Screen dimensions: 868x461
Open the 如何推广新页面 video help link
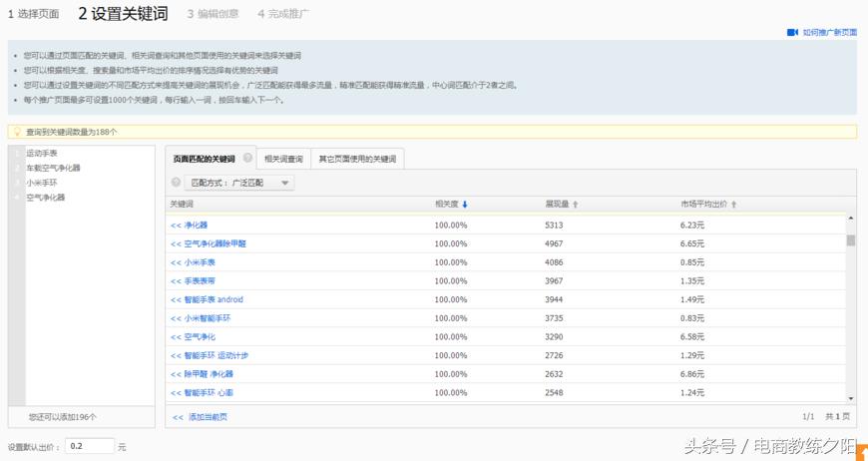pyautogui.click(x=829, y=33)
